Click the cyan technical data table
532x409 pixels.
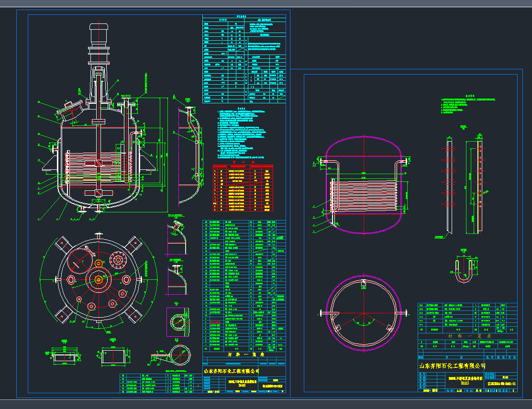click(244, 58)
